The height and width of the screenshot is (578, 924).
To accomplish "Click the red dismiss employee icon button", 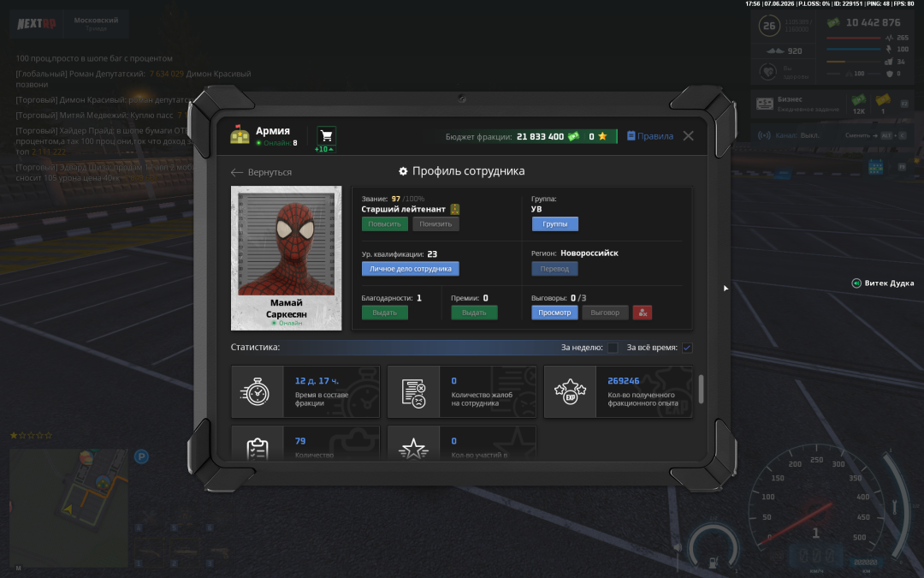I will (x=643, y=313).
